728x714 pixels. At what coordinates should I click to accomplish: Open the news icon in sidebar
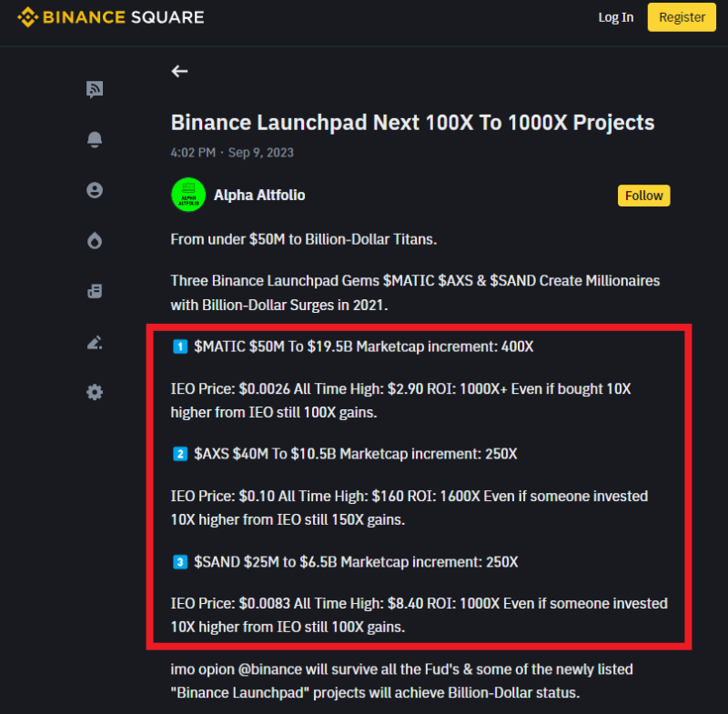pyautogui.click(x=95, y=291)
